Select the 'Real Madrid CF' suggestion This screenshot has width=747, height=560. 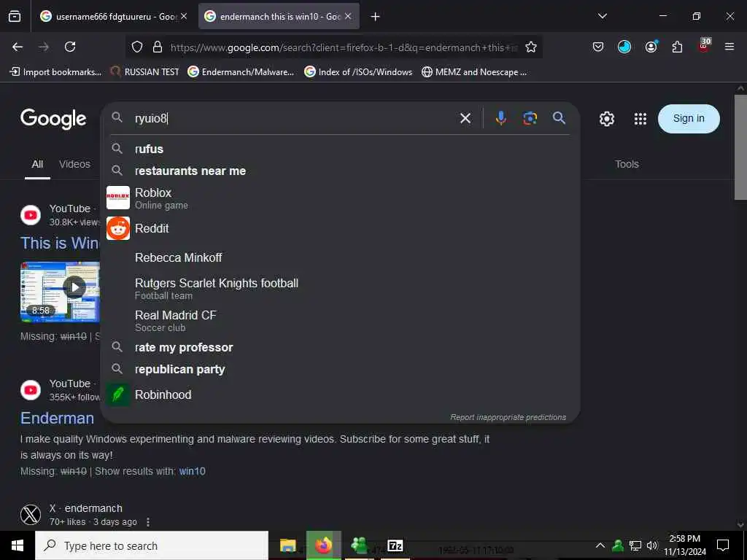[x=340, y=321]
